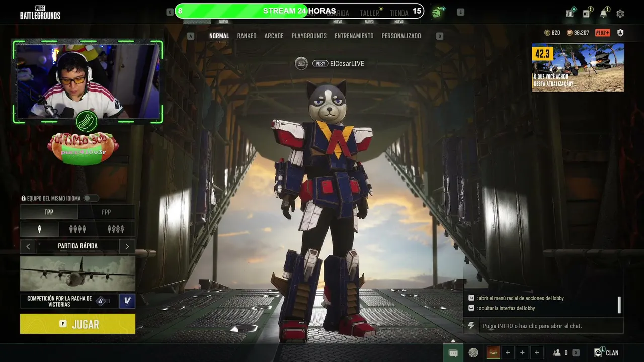Click the player name ElCesarLIVE

pos(347,64)
